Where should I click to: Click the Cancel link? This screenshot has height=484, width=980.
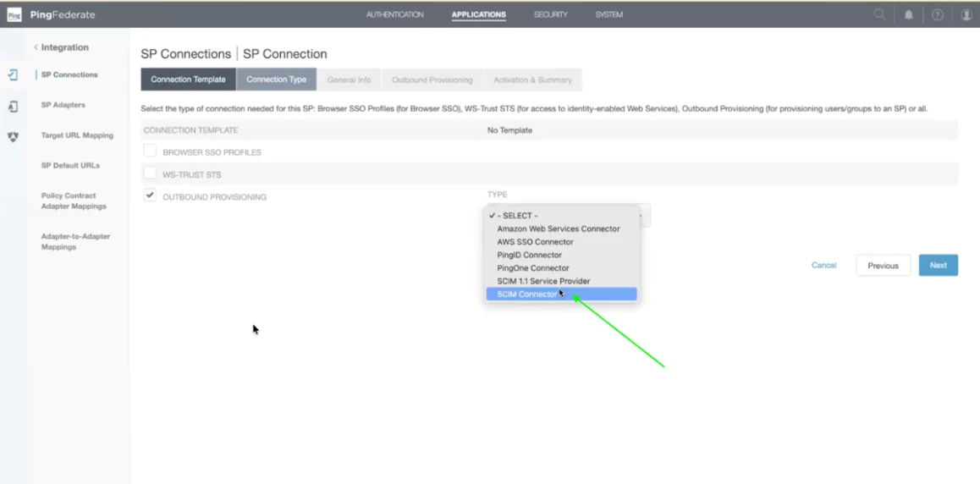pos(823,265)
